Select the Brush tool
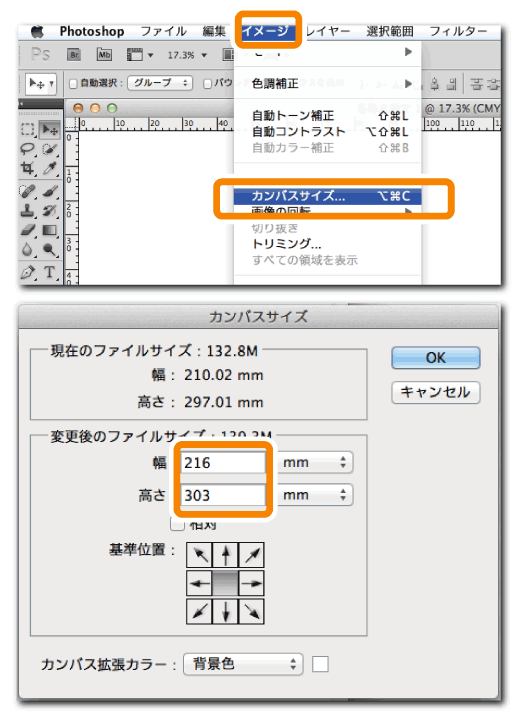Viewport: 525px width, 722px height. [49, 191]
